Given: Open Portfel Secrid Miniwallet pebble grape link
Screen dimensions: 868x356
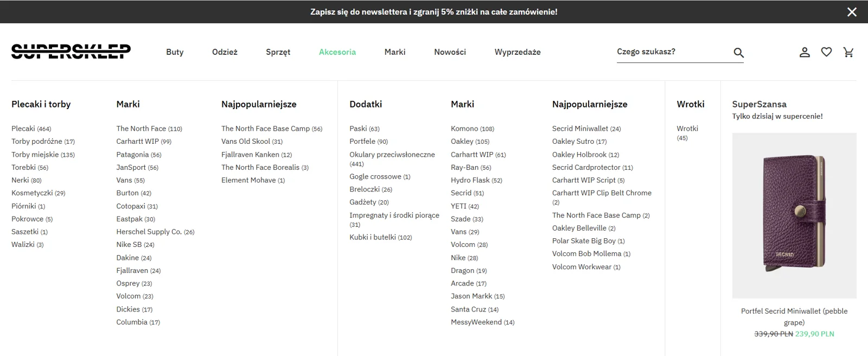Looking at the screenshot, I should pos(794,316).
